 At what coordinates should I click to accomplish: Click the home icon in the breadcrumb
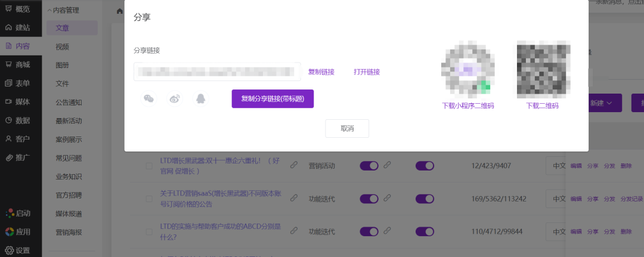point(119,11)
